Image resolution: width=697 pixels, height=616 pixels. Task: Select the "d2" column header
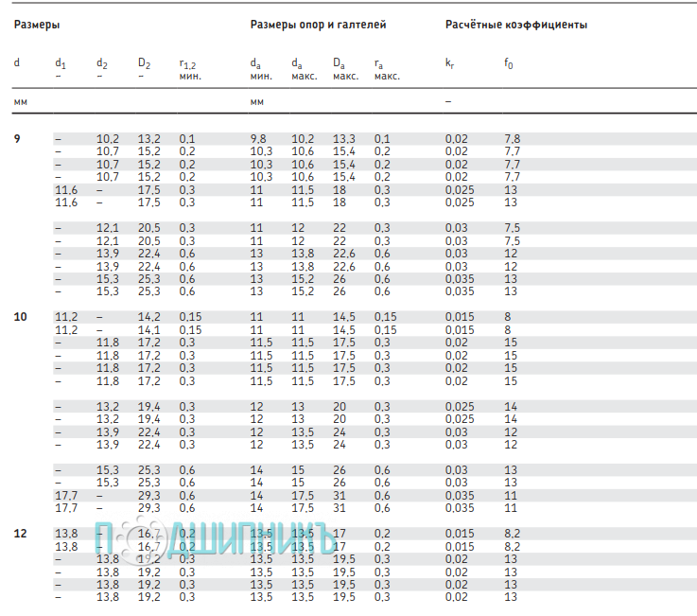[102, 63]
